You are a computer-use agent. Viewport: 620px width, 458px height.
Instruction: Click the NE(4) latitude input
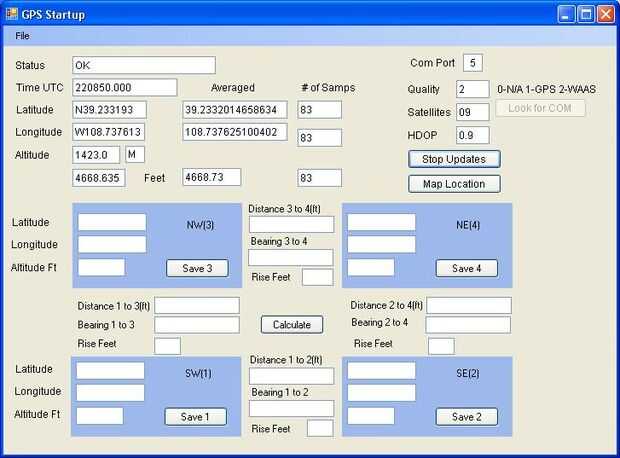point(382,222)
